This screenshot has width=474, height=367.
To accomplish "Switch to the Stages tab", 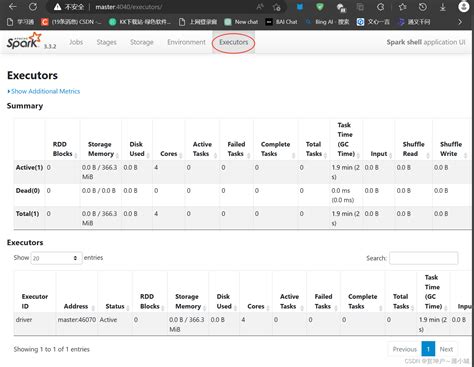I will pyautogui.click(x=106, y=42).
